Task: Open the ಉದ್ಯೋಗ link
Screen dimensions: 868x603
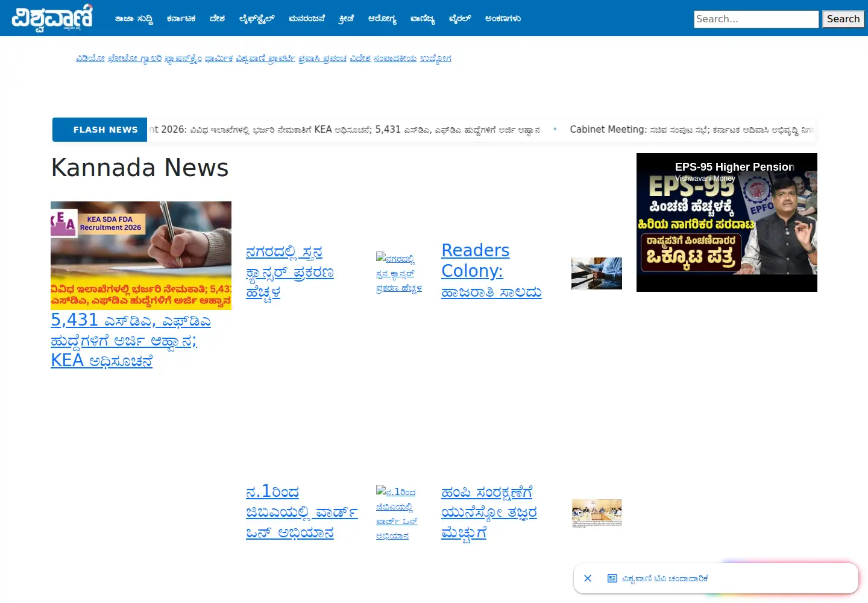Action: point(435,58)
